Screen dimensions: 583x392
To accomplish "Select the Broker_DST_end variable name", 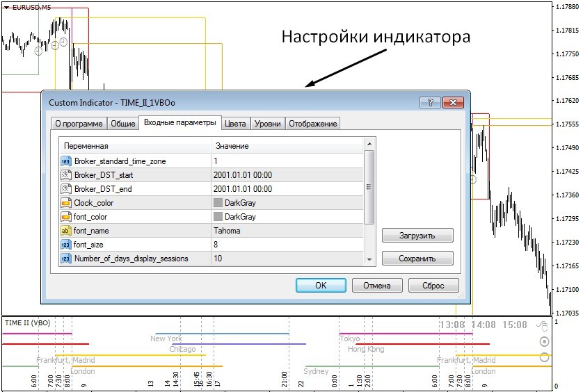I will click(103, 189).
